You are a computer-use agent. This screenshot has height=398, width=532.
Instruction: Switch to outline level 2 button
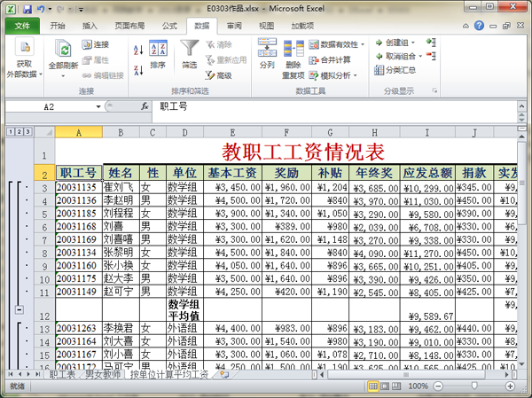(17, 132)
